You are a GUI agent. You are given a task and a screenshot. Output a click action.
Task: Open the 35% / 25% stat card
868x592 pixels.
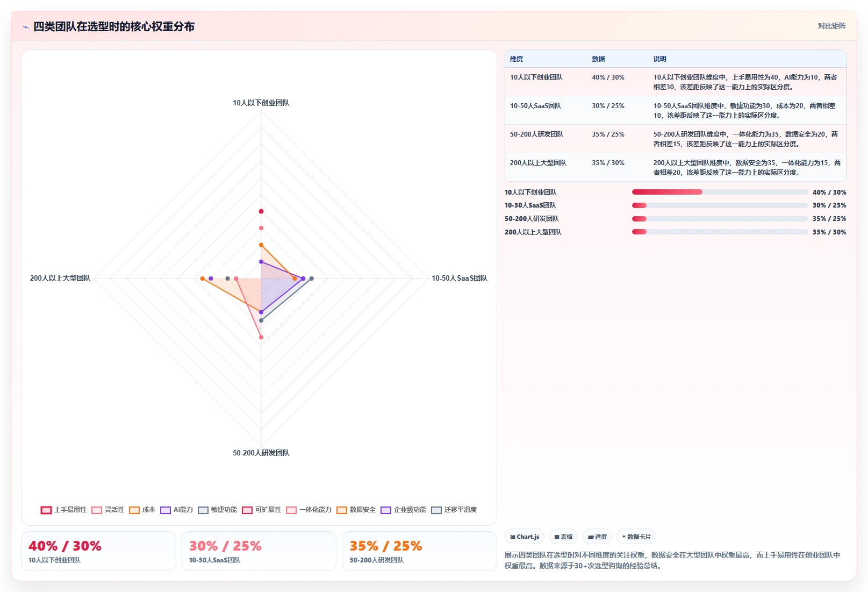(x=419, y=551)
